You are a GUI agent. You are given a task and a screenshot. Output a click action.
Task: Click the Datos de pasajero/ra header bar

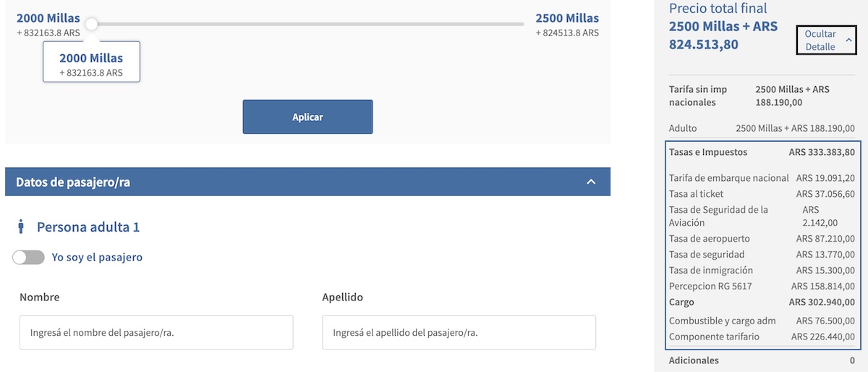coord(307,182)
